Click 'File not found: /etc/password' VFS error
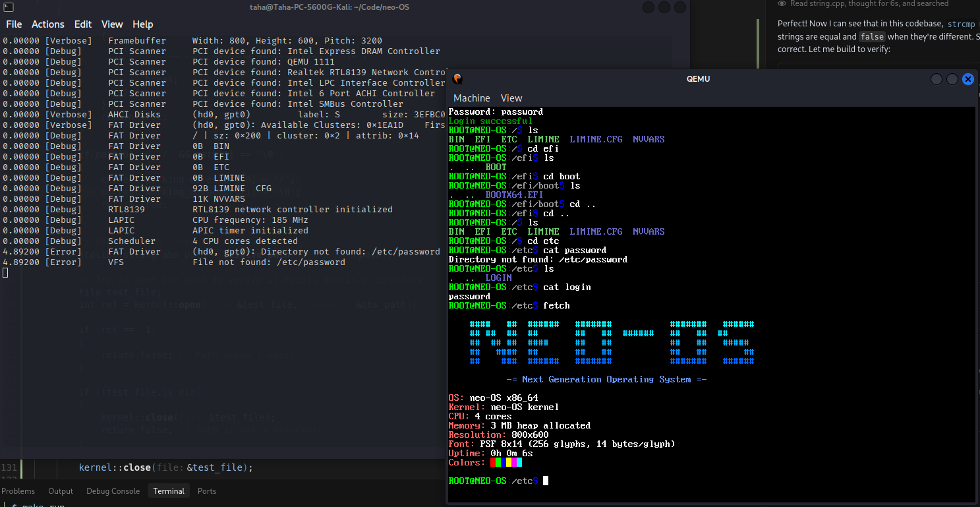The image size is (980, 507). tap(269, 262)
